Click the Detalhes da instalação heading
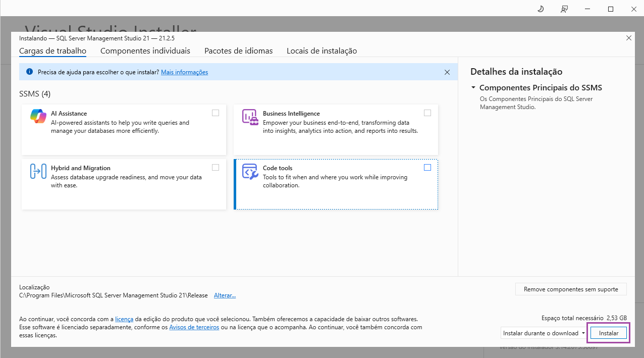The width and height of the screenshot is (644, 358). pyautogui.click(x=516, y=72)
